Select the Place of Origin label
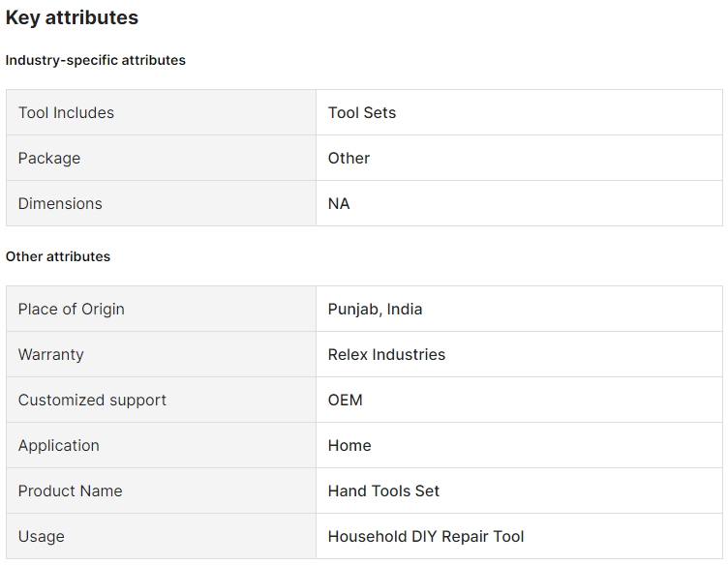The height and width of the screenshot is (565, 728). (72, 310)
